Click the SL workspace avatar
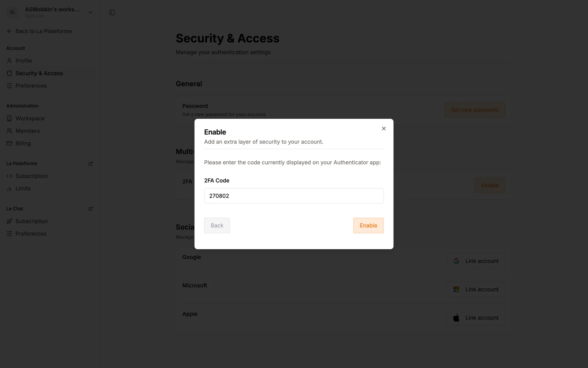The height and width of the screenshot is (368, 588). [x=13, y=12]
